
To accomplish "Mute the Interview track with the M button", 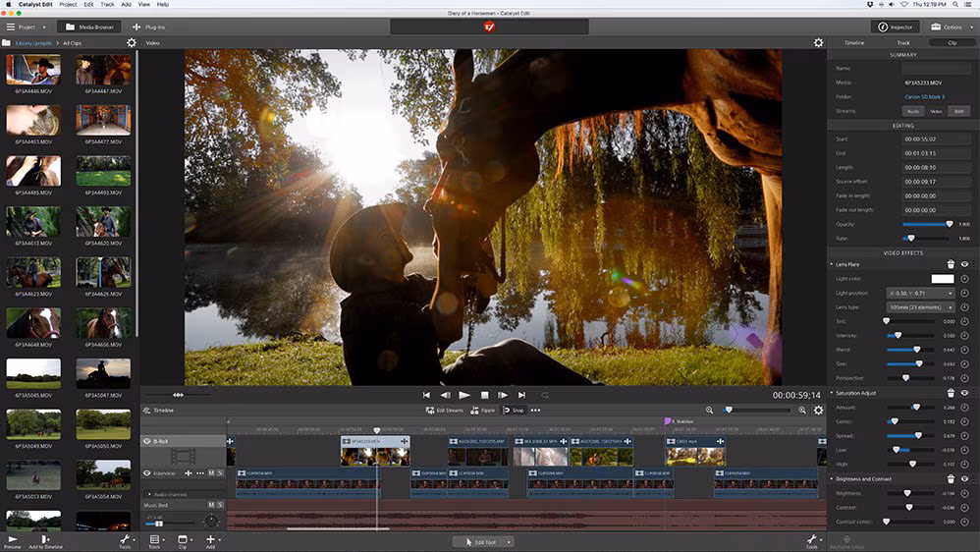I will tap(210, 473).
